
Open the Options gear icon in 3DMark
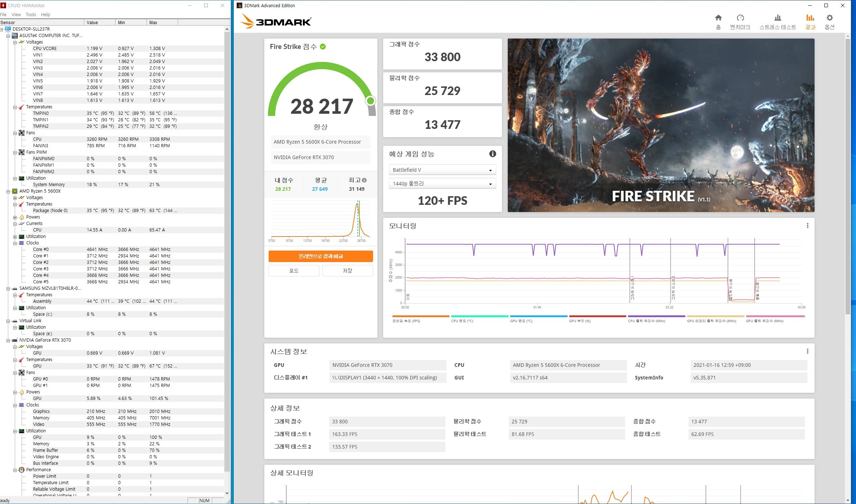pyautogui.click(x=829, y=18)
